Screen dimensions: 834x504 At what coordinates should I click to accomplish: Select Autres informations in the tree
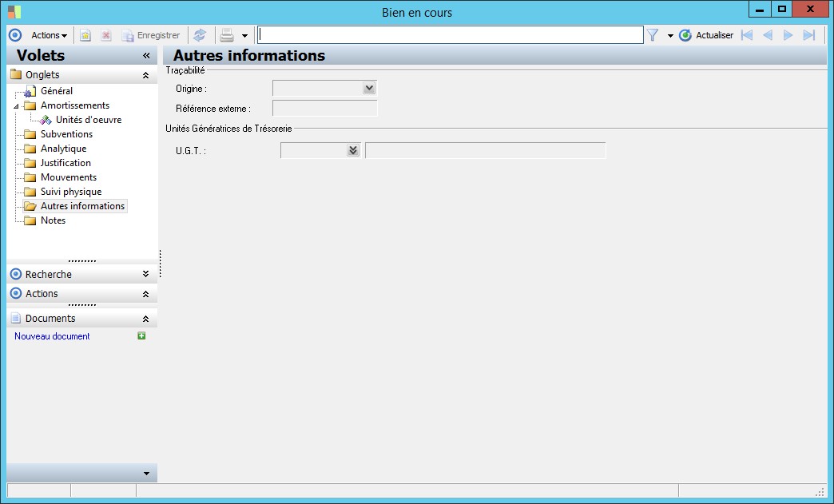(x=82, y=206)
